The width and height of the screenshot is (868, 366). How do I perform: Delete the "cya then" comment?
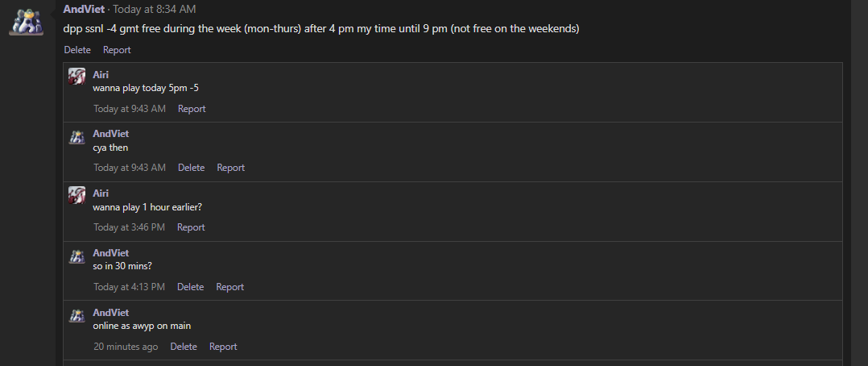191,168
